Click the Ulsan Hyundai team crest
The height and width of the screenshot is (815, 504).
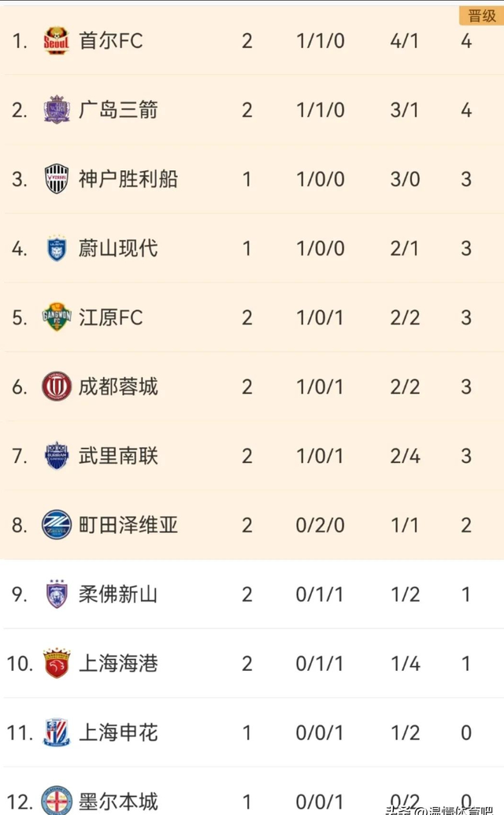[57, 248]
